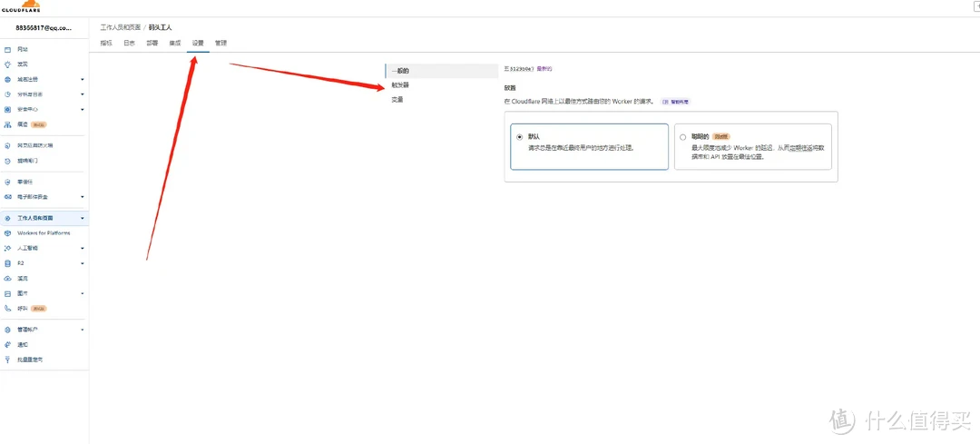This screenshot has width=980, height=444.
Task: Click the 呼叫 phone icon
Action: click(x=8, y=309)
